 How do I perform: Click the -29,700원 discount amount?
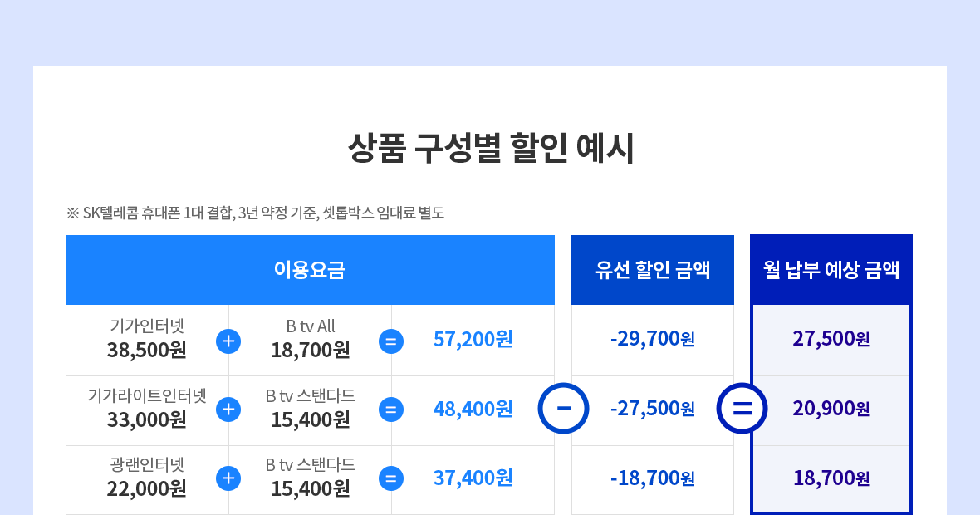653,339
